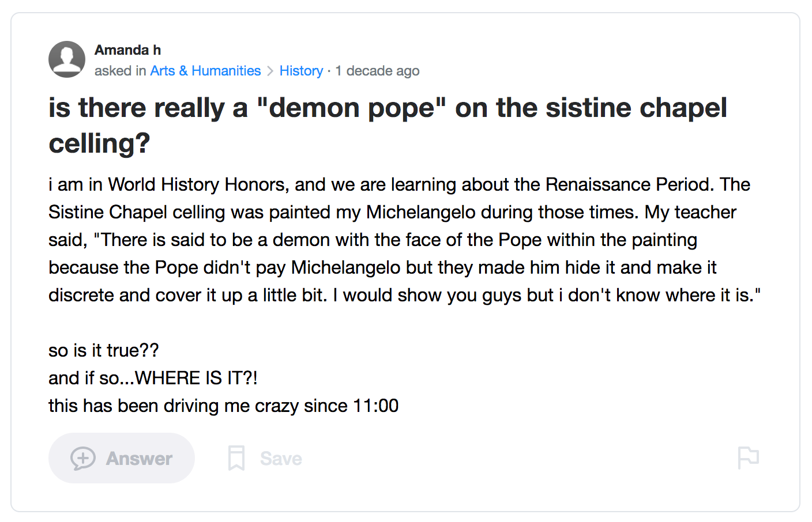The width and height of the screenshot is (812, 522).
Task: Go to the History subcategory
Action: click(301, 71)
